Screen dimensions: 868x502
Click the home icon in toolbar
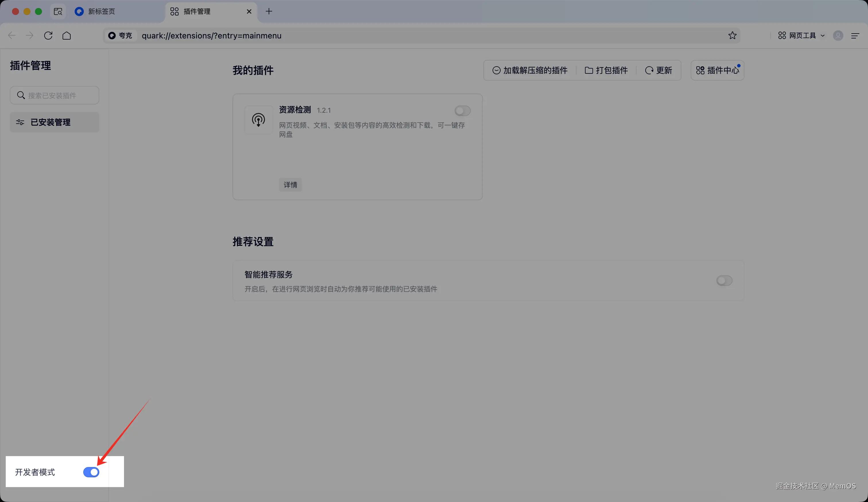[67, 36]
